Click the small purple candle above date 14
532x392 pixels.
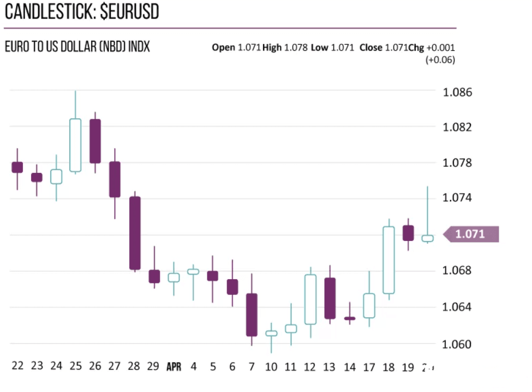click(350, 318)
